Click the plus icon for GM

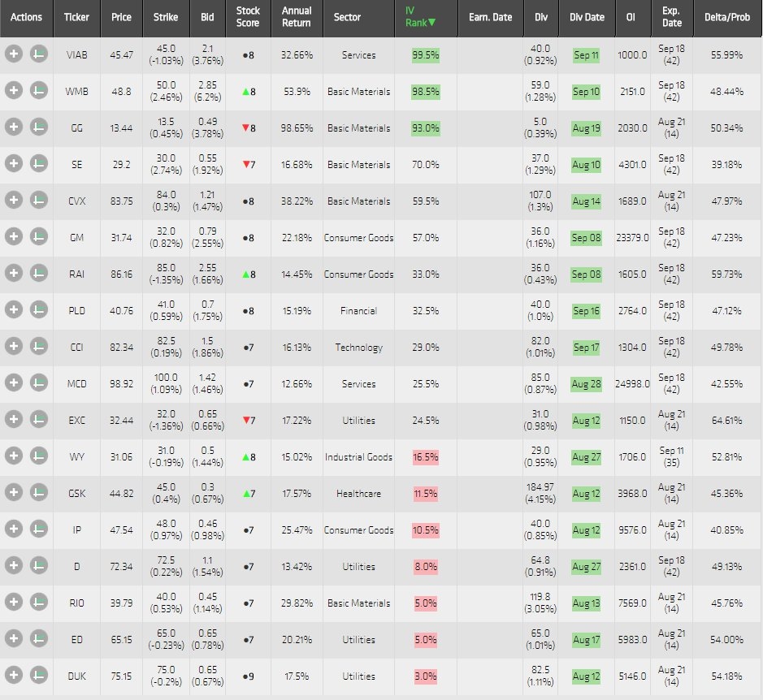(x=14, y=236)
